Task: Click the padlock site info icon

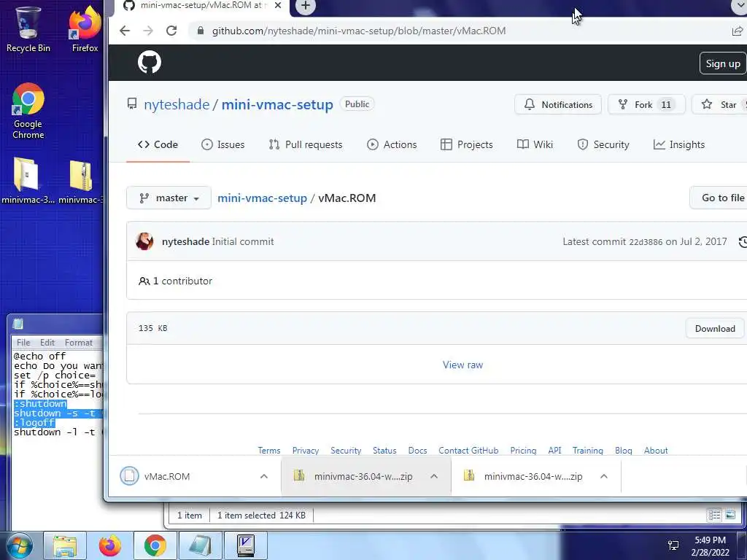Action: pos(201,31)
